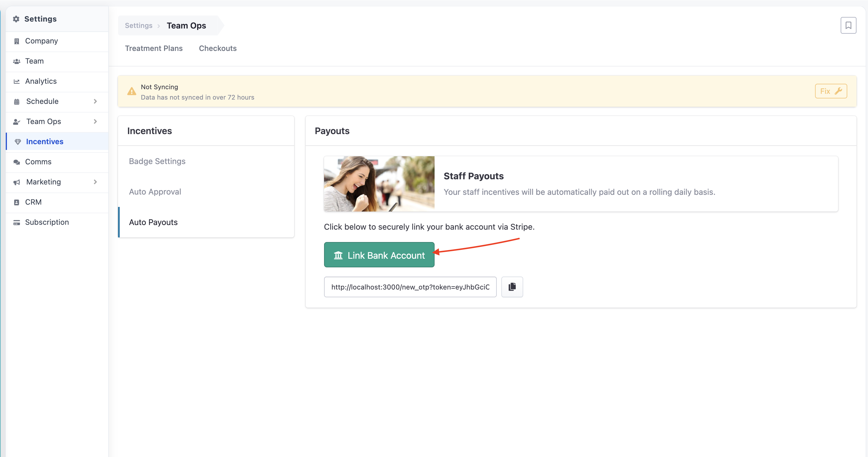The width and height of the screenshot is (868, 457).
Task: Click the Team people icon
Action: (16, 61)
